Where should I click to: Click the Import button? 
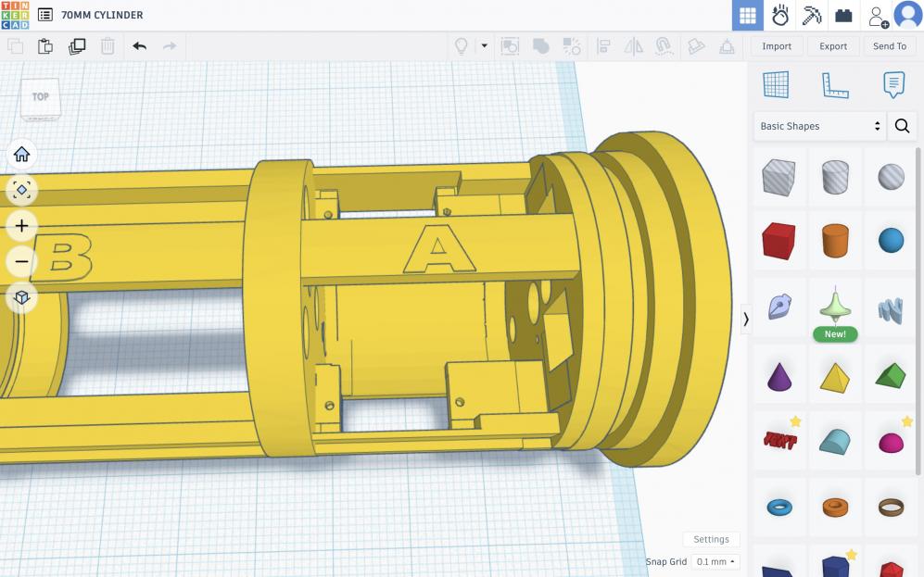[777, 46]
